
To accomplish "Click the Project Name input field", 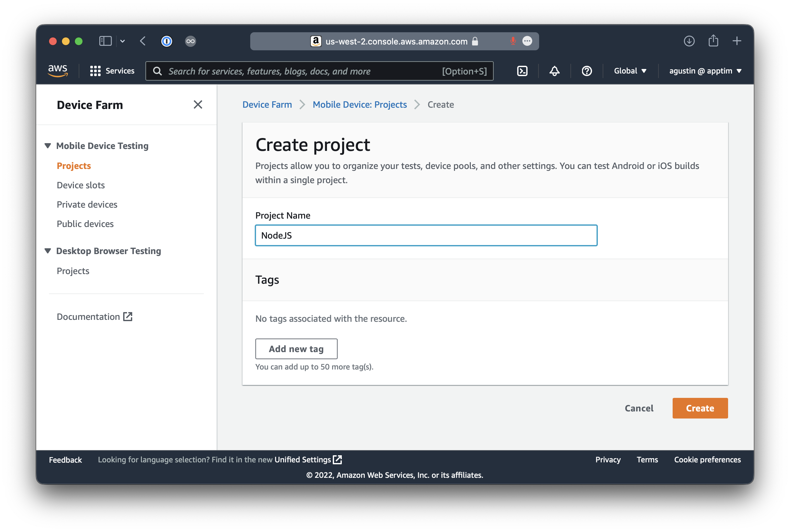I will (x=426, y=235).
